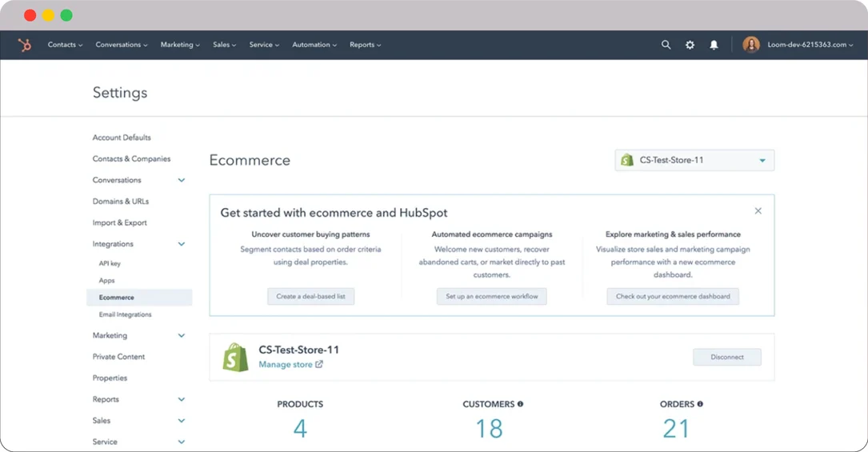The image size is (868, 452).
Task: Expand Reports section in settings sidebar
Action: coord(181,399)
